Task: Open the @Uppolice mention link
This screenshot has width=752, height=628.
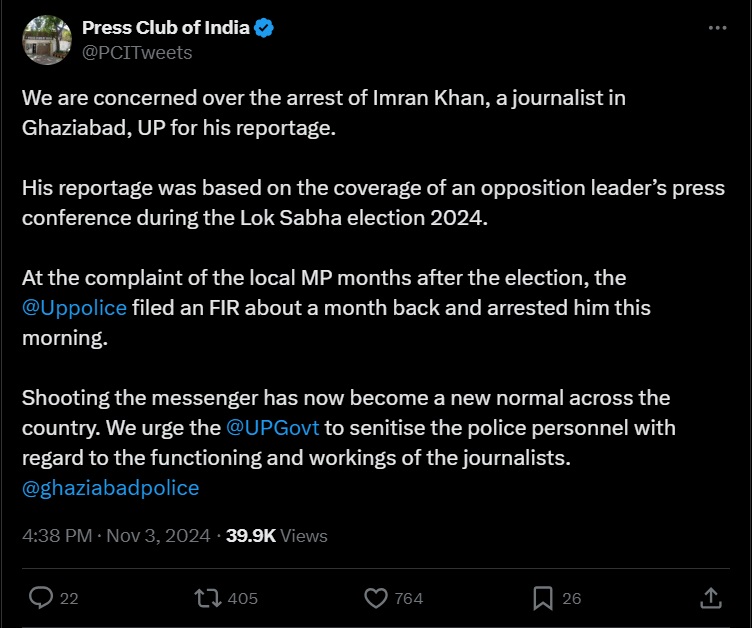Action: coord(74,307)
